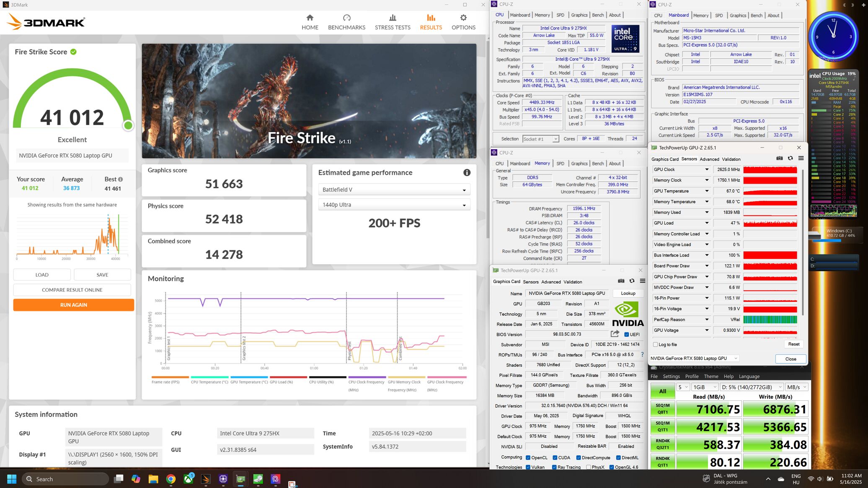
Task: Toggle the CUDA checkbox
Action: point(555,457)
